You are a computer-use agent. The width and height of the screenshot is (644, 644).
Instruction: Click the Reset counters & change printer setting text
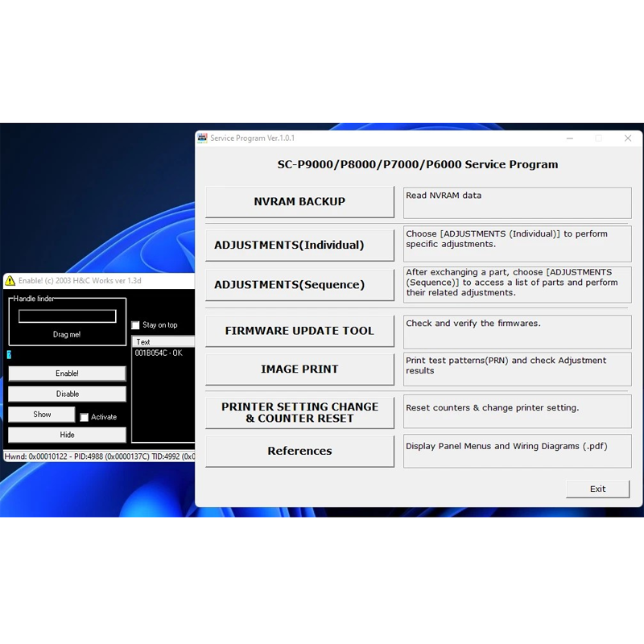[493, 408]
